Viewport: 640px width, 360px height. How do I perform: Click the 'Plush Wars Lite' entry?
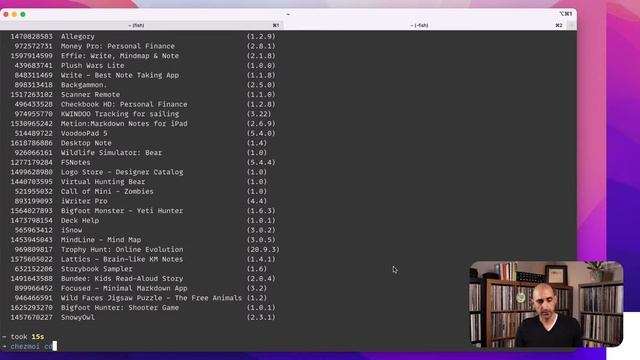[92, 66]
